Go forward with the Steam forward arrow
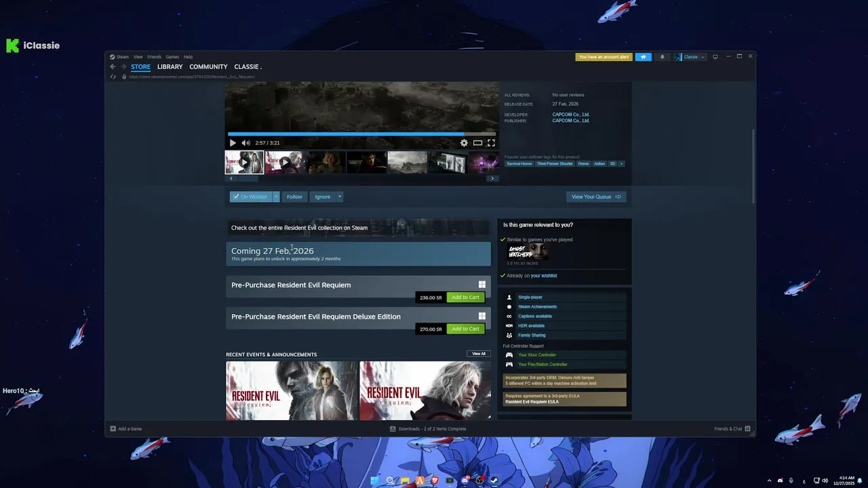The image size is (868, 488). [123, 67]
